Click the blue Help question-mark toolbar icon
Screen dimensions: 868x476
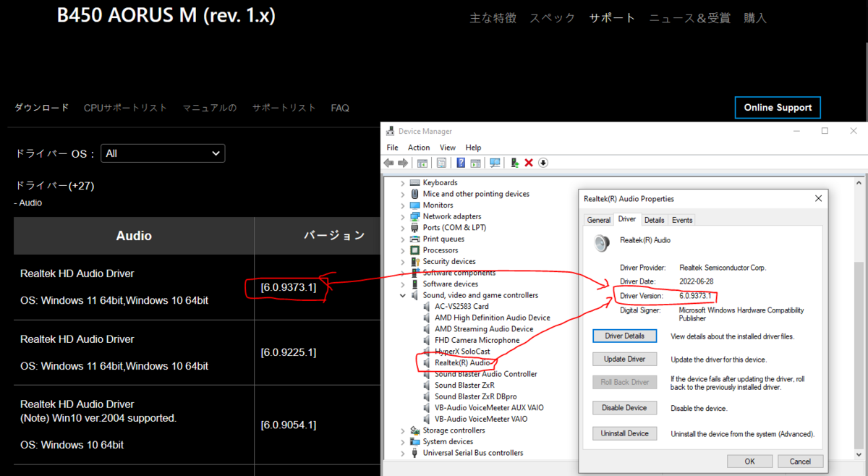tap(461, 163)
